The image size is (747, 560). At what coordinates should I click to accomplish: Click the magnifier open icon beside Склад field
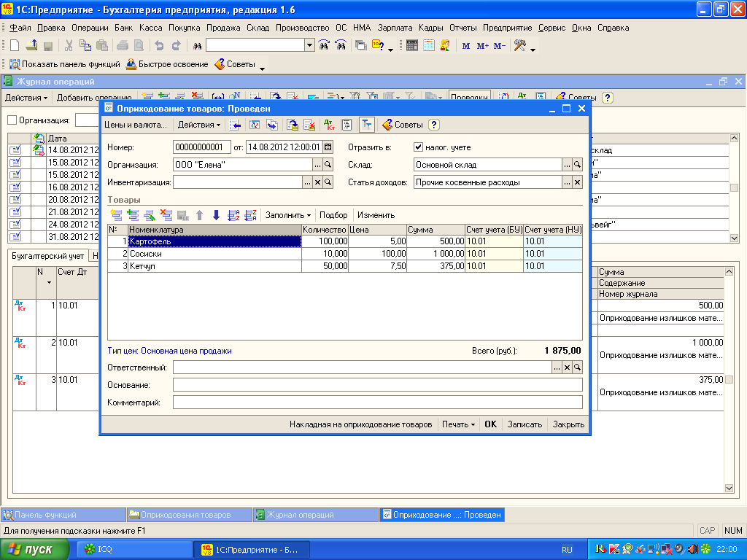[x=577, y=165]
